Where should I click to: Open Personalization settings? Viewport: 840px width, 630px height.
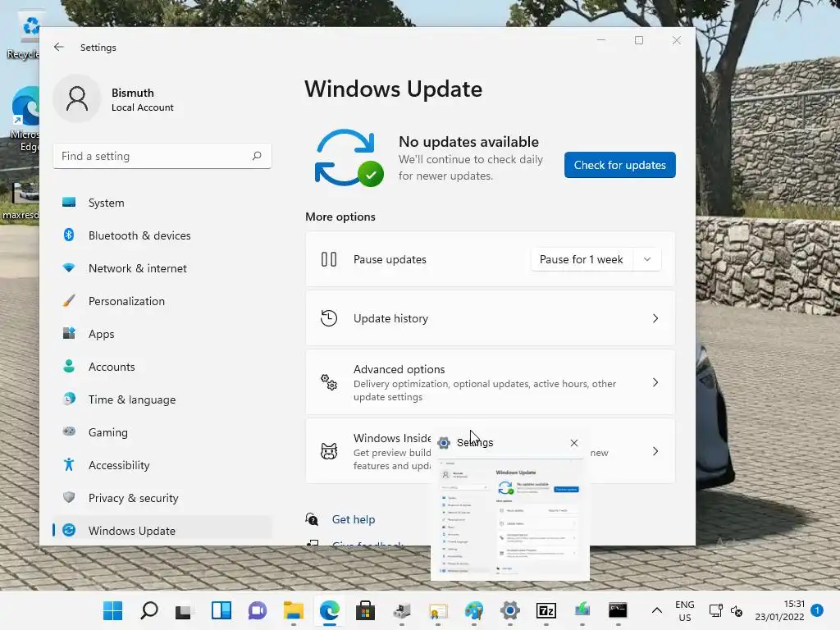162,300
